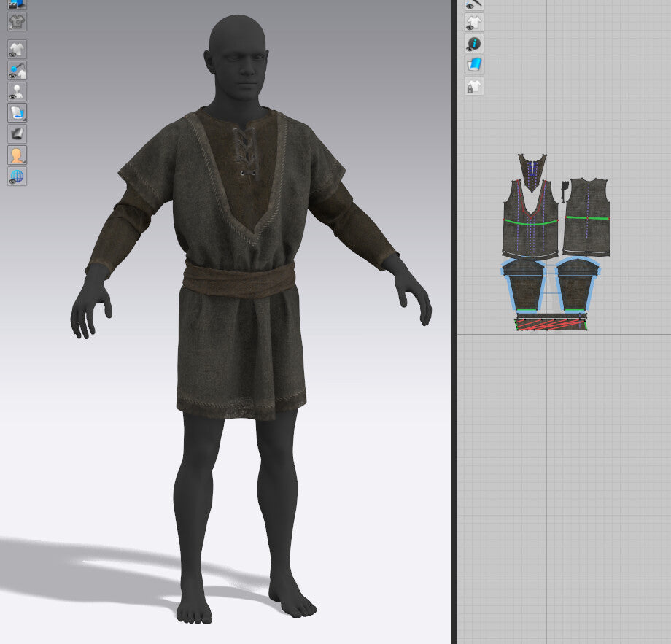Click the lock pattern shirt icon

click(x=474, y=86)
